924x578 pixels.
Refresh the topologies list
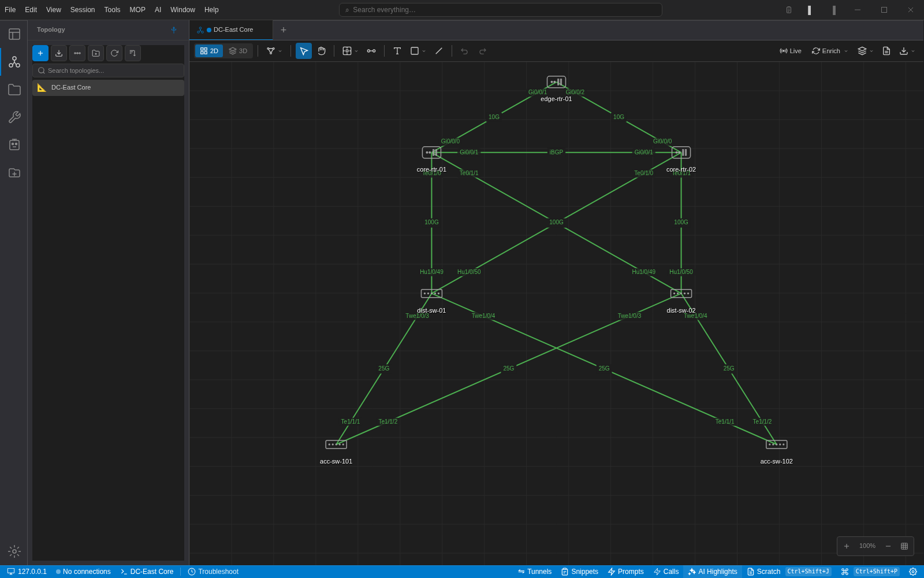(x=114, y=53)
